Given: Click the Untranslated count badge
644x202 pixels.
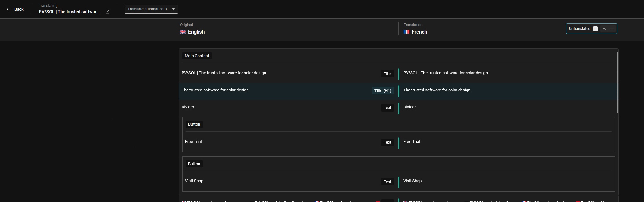Looking at the screenshot, I should 595,29.
